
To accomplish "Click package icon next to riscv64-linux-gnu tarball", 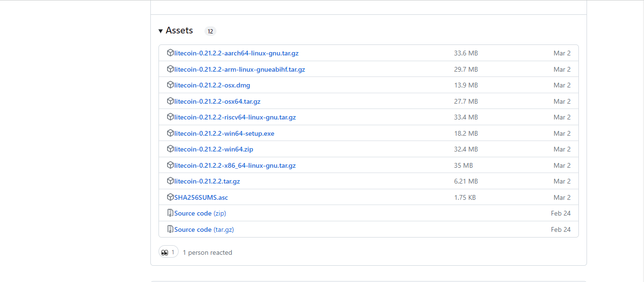I will click(x=170, y=117).
